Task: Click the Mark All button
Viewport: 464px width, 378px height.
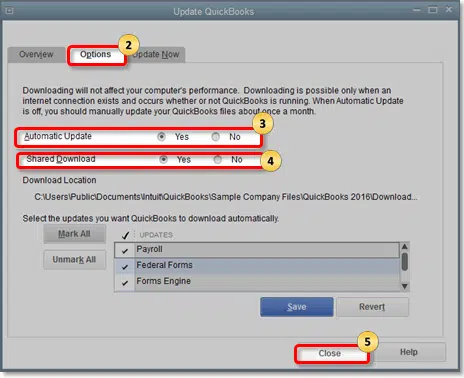Action: pos(75,234)
